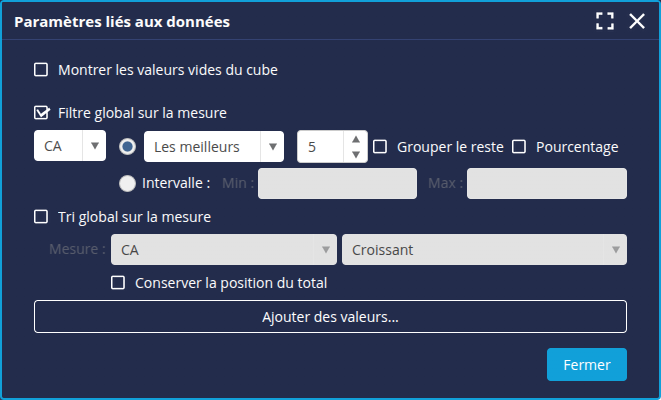The height and width of the screenshot is (400, 661).
Task: Open the Mesure CA sort dropdown
Action: (223, 249)
